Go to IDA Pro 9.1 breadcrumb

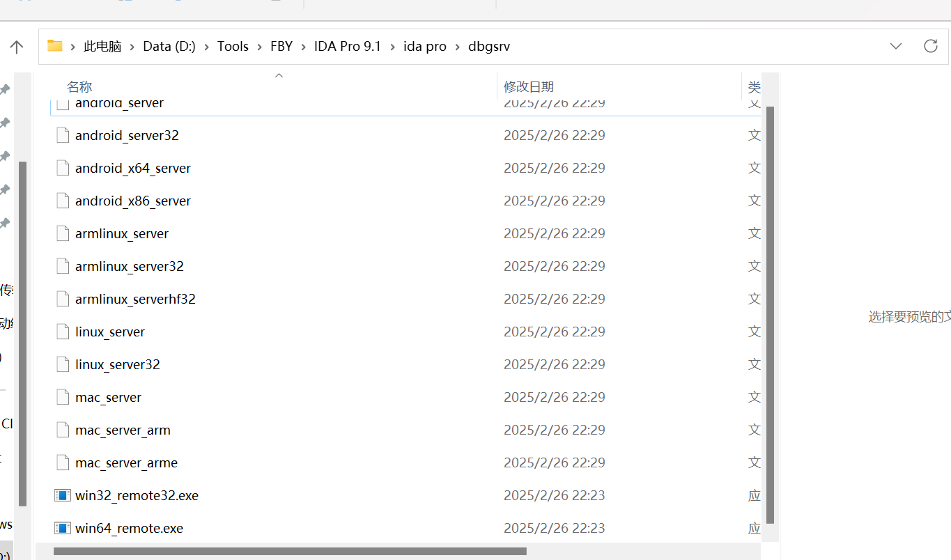[348, 47]
